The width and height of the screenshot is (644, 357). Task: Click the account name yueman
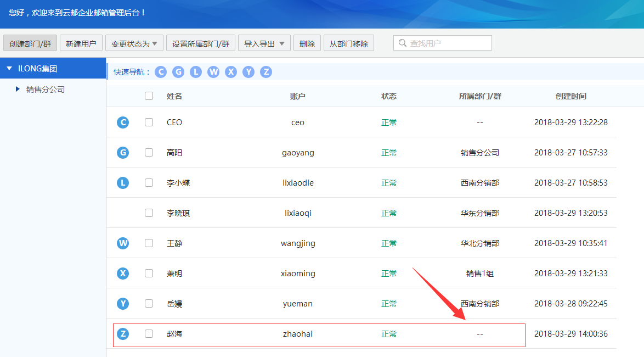(298, 304)
